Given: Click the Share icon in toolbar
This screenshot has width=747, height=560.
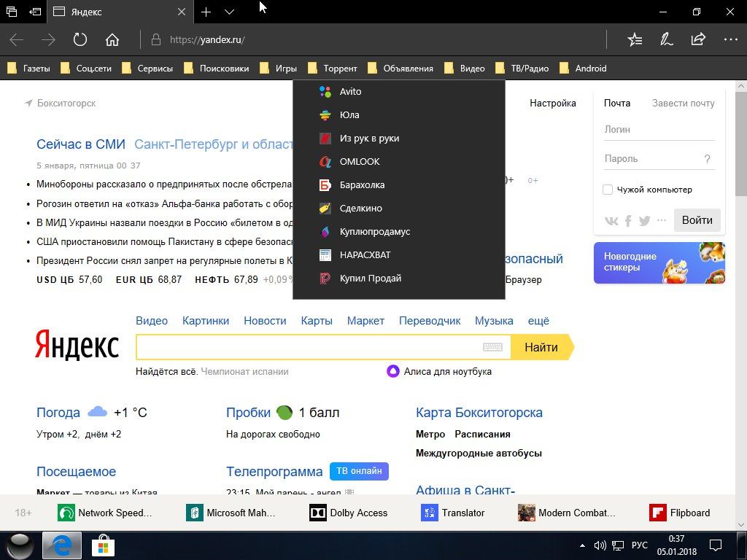Looking at the screenshot, I should click(x=698, y=39).
